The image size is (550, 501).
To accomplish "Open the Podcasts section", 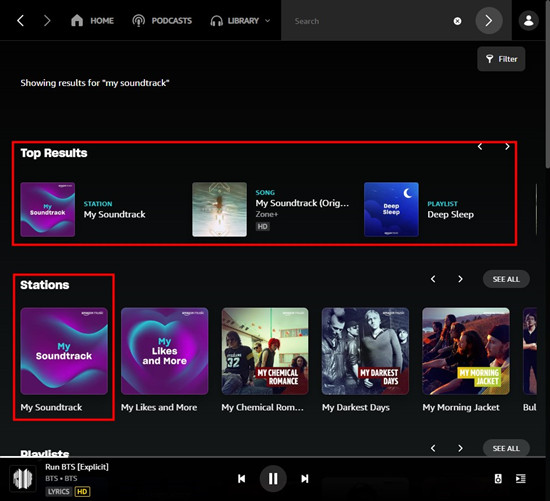I will 162,21.
